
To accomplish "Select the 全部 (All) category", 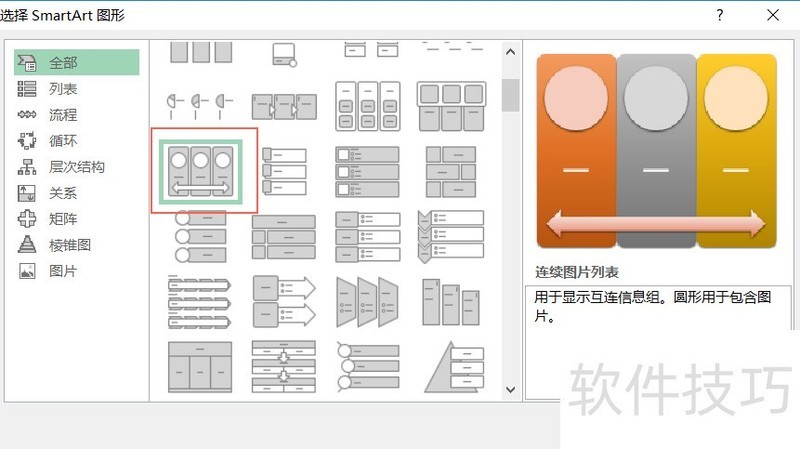I will click(x=77, y=62).
